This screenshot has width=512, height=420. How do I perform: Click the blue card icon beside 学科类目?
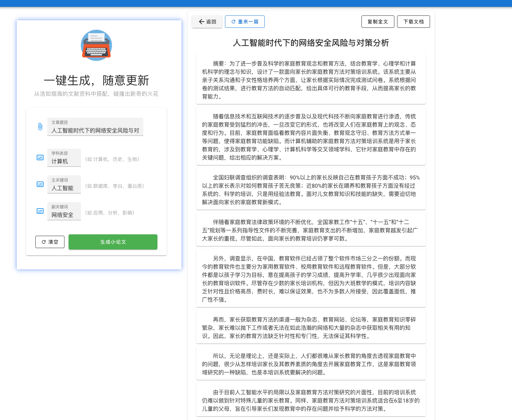(40, 157)
